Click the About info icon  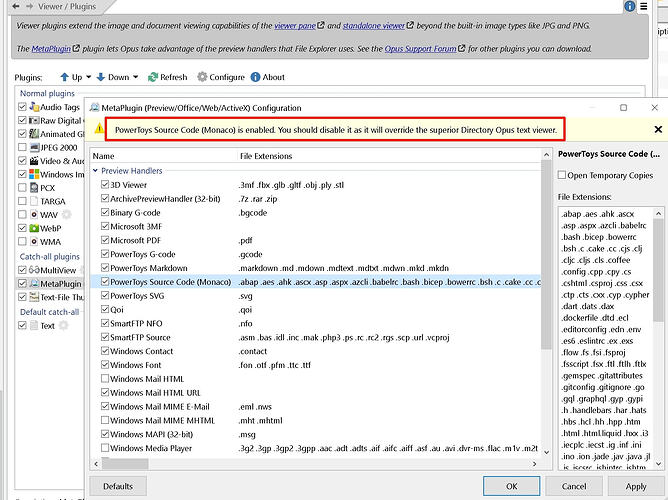coord(254,77)
